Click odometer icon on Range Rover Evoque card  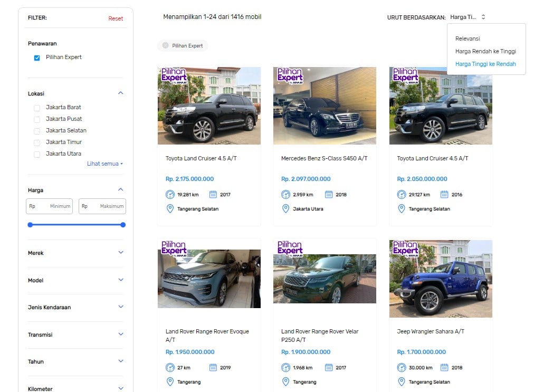click(170, 367)
